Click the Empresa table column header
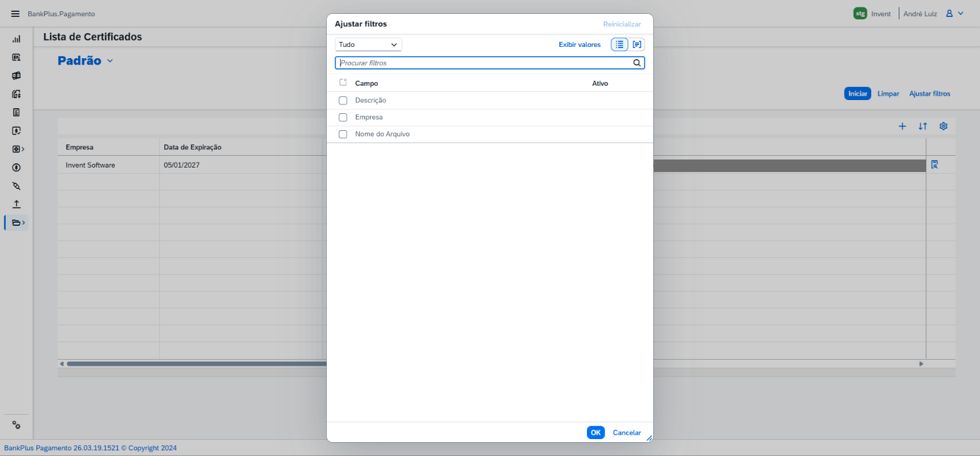The width and height of the screenshot is (980, 456). click(x=108, y=148)
